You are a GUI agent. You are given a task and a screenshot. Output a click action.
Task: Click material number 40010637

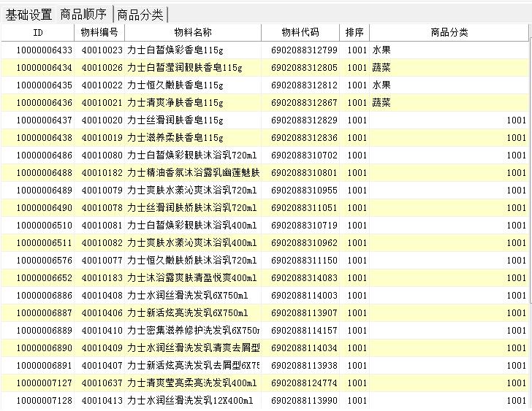click(x=102, y=383)
